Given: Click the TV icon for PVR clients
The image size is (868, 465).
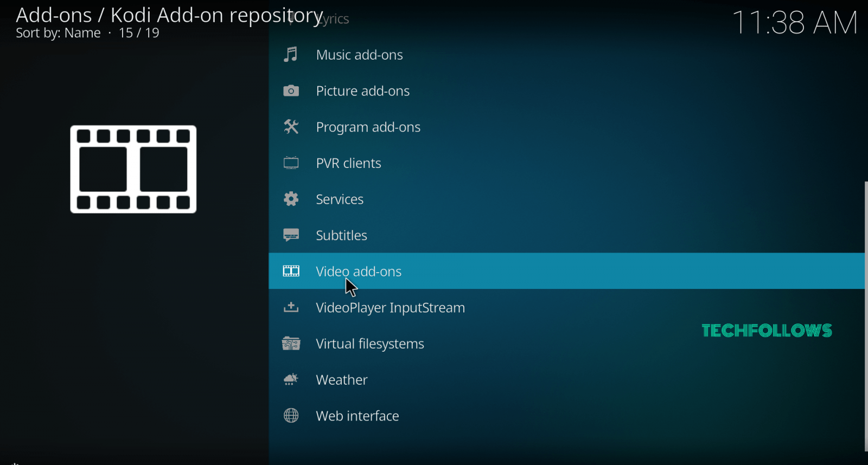Looking at the screenshot, I should [291, 163].
